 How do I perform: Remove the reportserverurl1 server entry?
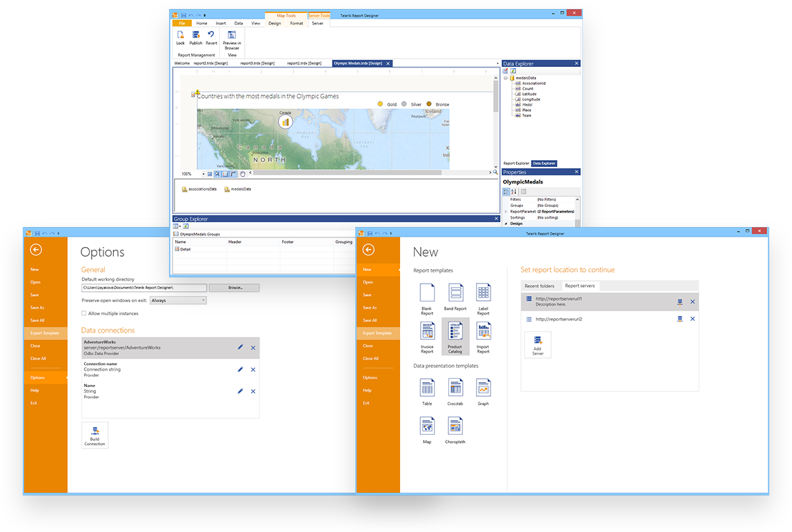[x=693, y=302]
